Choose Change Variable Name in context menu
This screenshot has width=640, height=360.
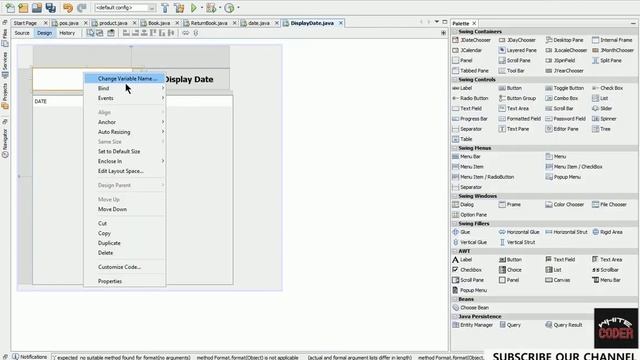[x=124, y=78]
